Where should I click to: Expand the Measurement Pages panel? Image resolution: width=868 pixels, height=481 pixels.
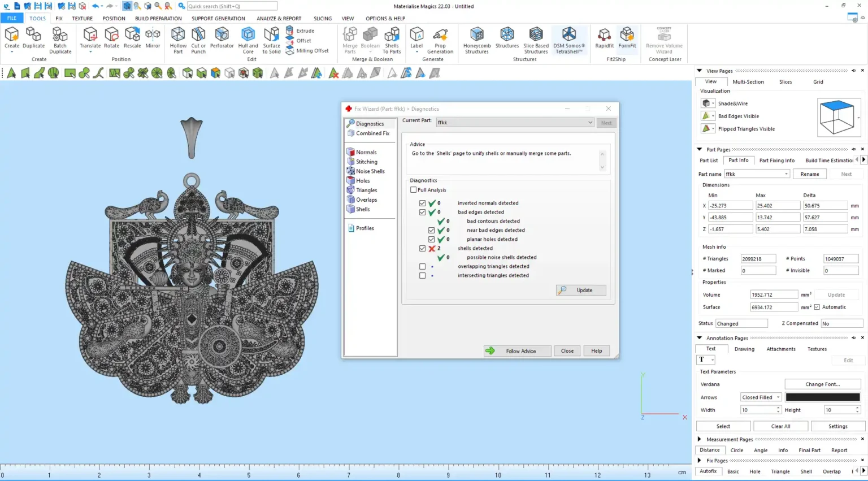point(700,439)
